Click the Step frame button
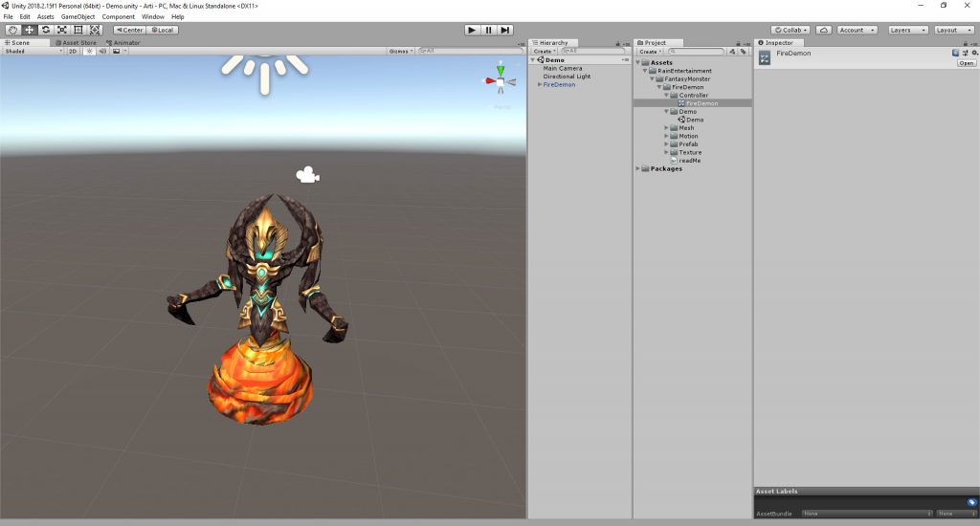The image size is (980, 526). click(505, 30)
